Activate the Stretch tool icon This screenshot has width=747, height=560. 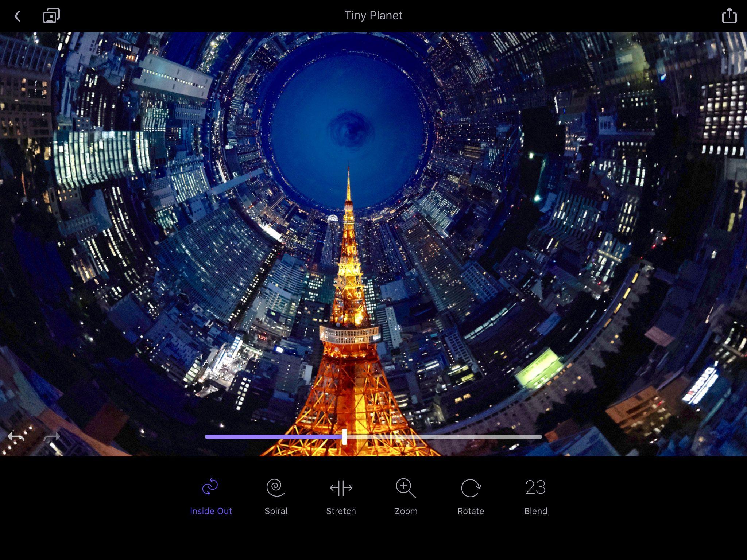coord(341,486)
